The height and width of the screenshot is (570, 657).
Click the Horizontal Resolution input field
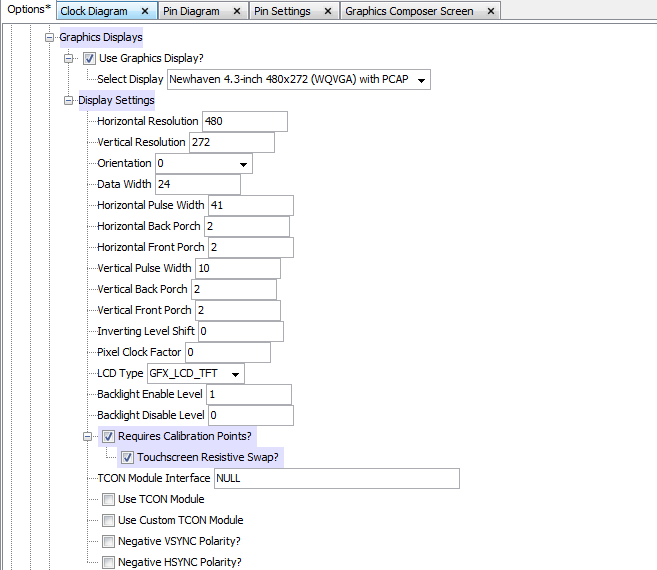pos(244,122)
